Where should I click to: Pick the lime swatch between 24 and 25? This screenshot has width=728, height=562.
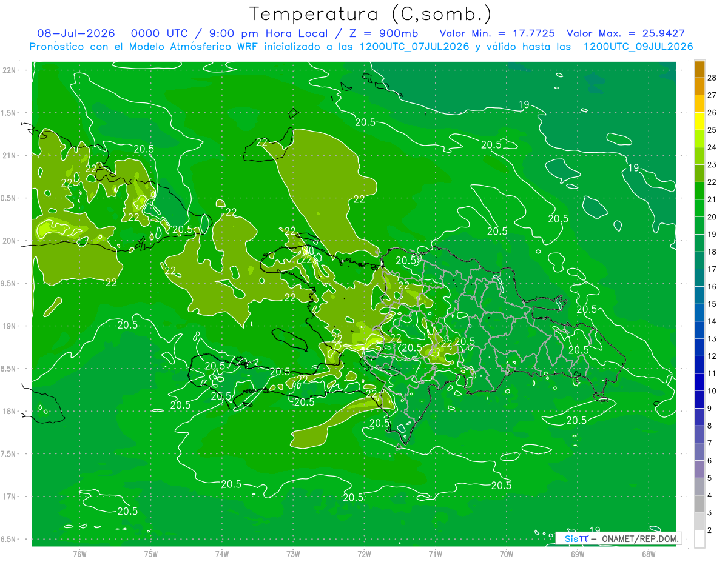pyautogui.click(x=699, y=139)
